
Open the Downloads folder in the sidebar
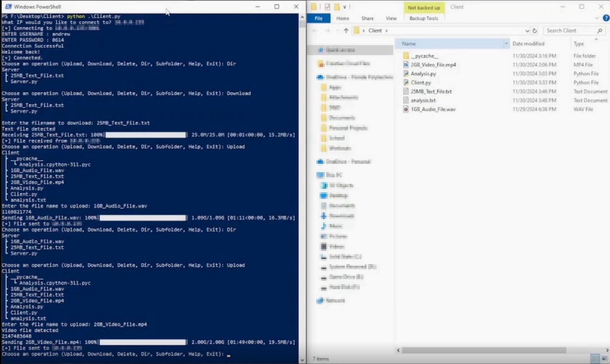tap(339, 216)
